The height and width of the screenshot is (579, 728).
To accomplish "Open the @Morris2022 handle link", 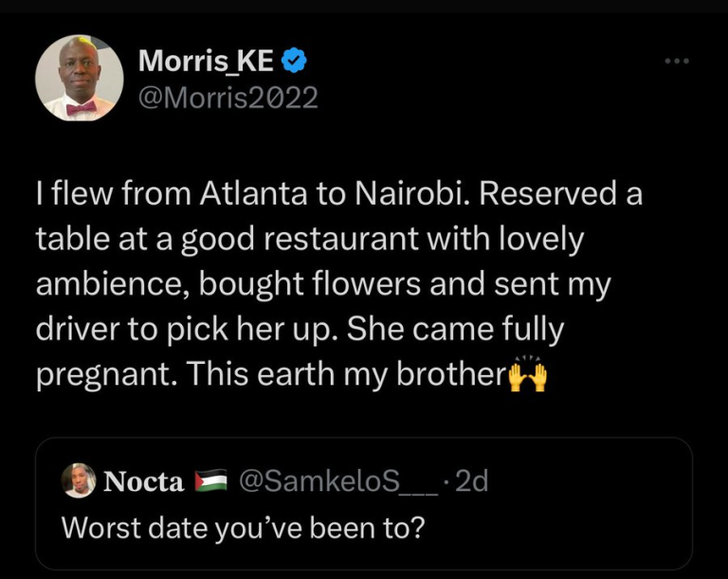I will (228, 97).
